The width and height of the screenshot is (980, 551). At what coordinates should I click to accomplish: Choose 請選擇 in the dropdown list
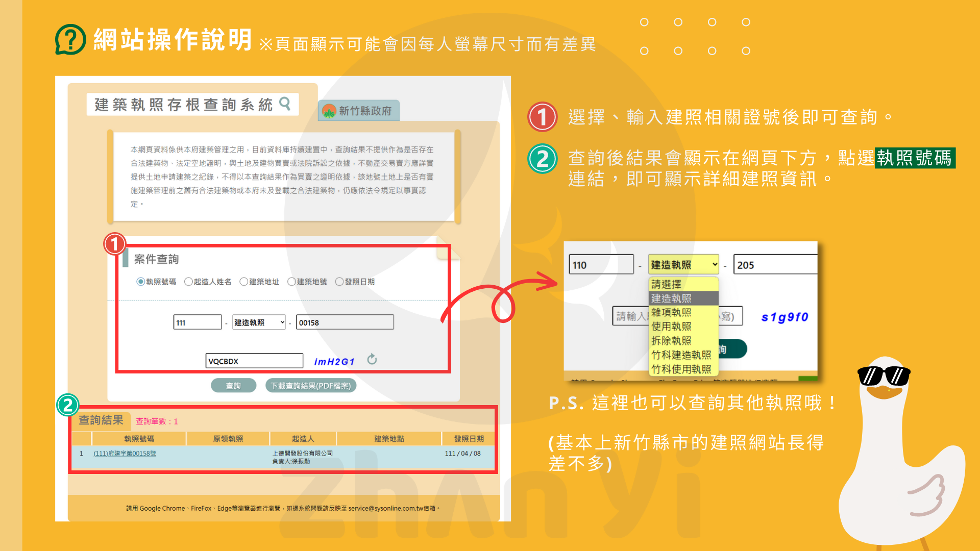(x=683, y=284)
